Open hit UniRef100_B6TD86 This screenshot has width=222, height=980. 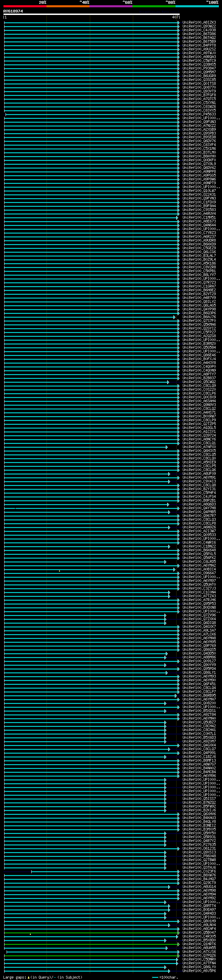click(199, 34)
